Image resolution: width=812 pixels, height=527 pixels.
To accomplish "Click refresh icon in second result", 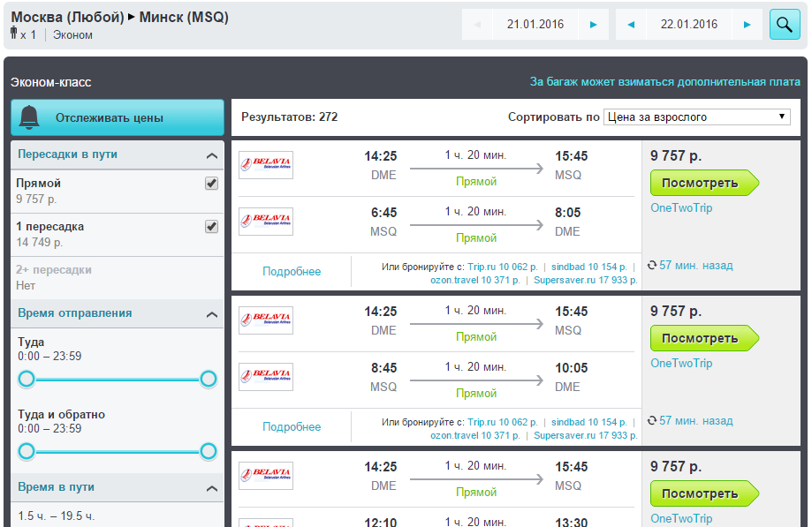I will pyautogui.click(x=652, y=420).
